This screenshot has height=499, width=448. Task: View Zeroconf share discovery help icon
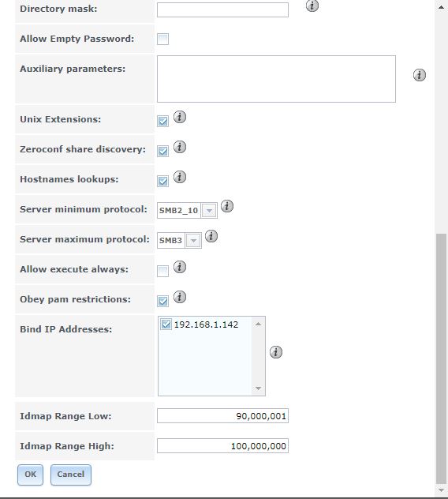click(x=180, y=147)
